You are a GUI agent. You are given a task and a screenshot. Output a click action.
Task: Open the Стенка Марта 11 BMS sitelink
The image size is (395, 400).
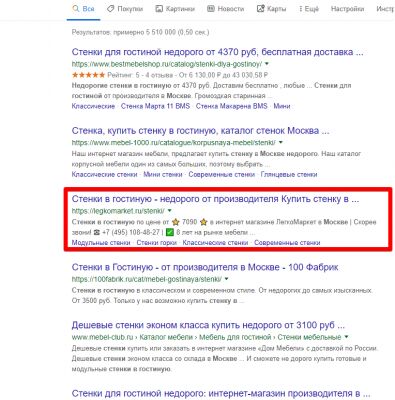pyautogui.click(x=155, y=106)
